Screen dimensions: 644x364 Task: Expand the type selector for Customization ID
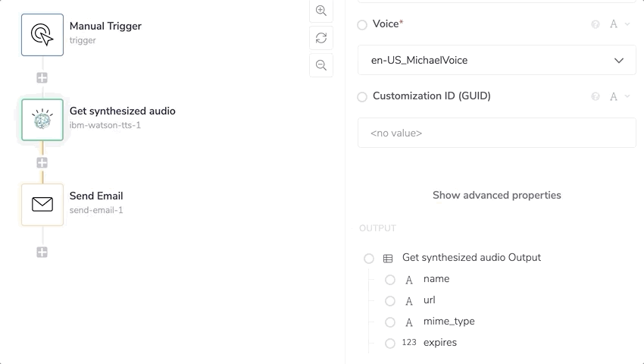coord(619,96)
